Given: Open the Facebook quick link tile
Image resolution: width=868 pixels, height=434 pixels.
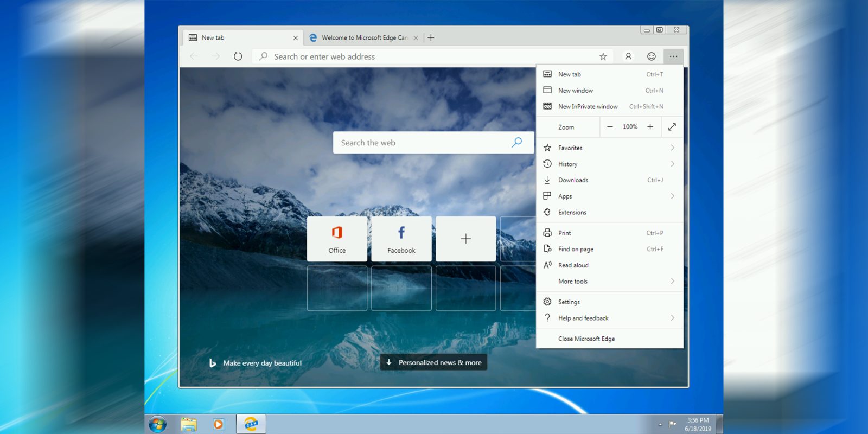Looking at the screenshot, I should click(401, 239).
